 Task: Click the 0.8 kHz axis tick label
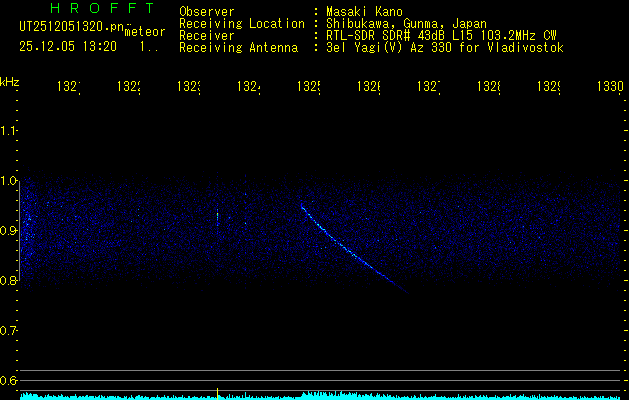(8, 280)
